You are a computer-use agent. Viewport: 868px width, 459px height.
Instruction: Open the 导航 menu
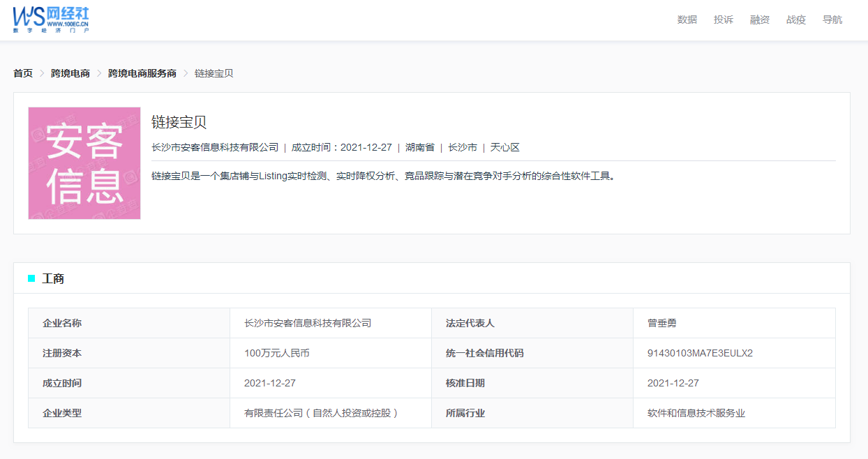point(832,20)
